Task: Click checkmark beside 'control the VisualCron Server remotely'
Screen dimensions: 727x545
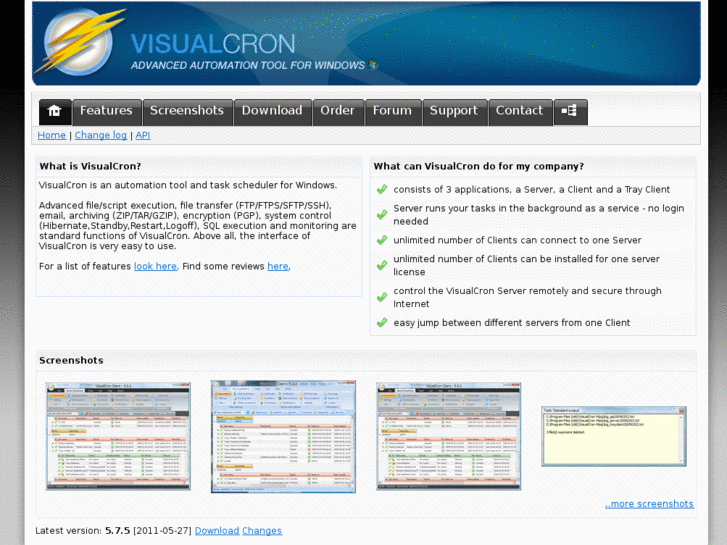Action: pyautogui.click(x=382, y=297)
